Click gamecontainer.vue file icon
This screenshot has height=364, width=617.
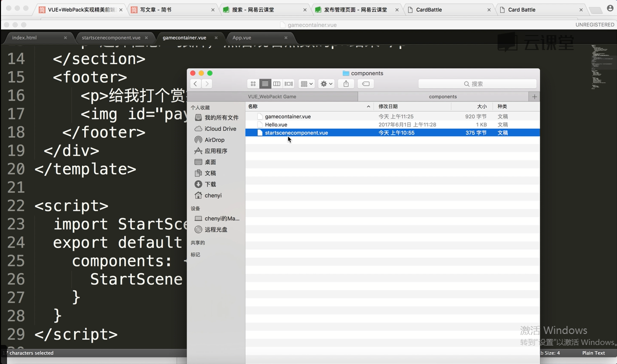(x=260, y=116)
